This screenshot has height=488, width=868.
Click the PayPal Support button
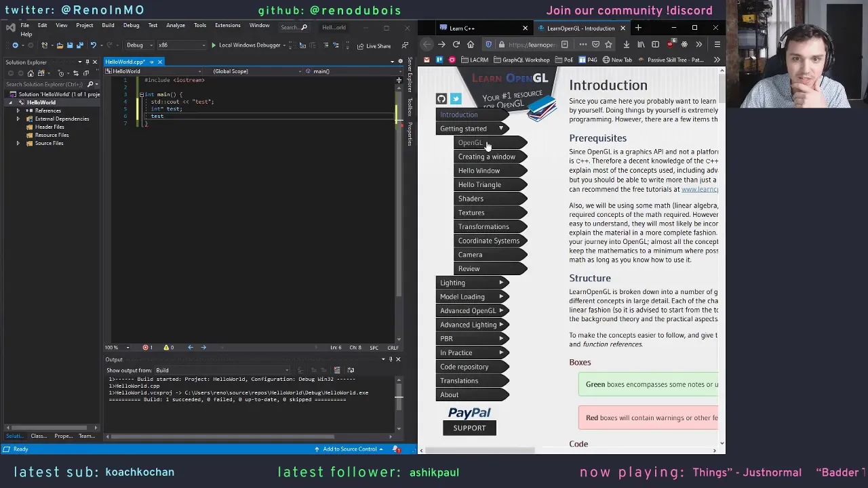[x=469, y=428]
